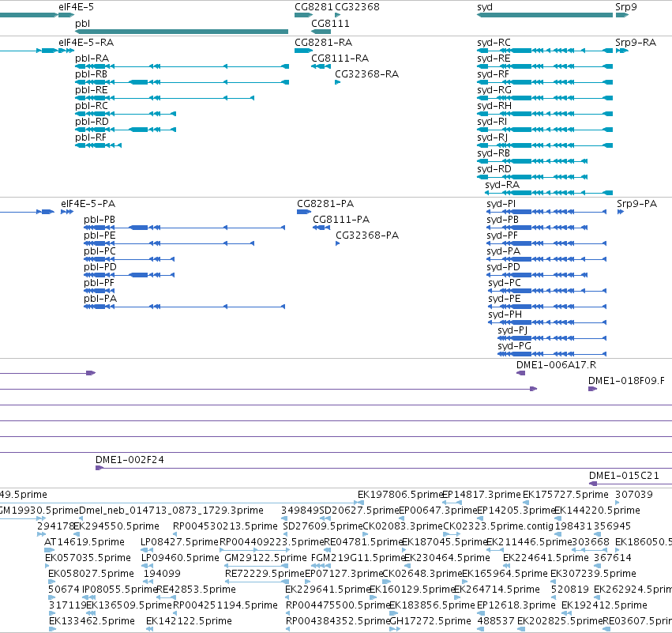Select the EK224641.5prime EST label

(546, 558)
